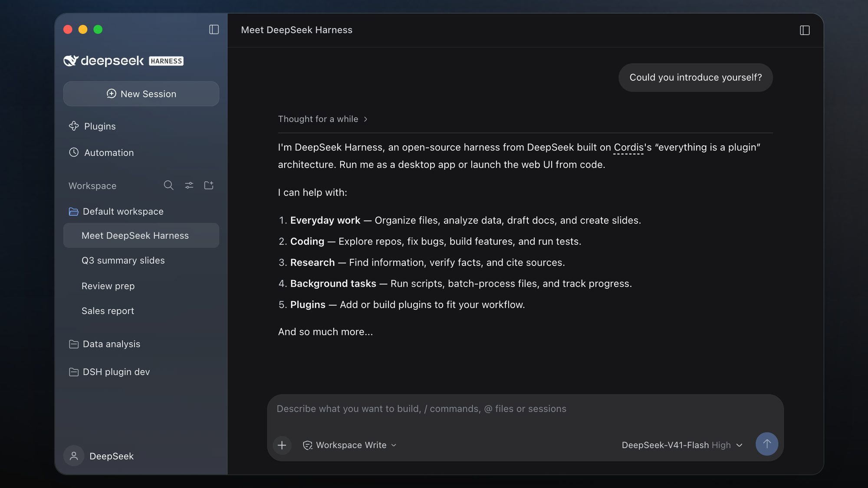Click the DeepSeek account name
Viewport: 868px width, 488px height.
point(112,456)
